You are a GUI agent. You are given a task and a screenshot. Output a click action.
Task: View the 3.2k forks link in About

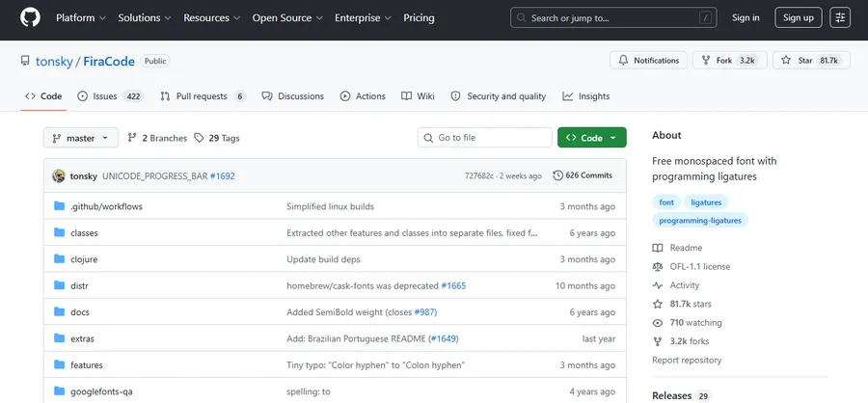(x=682, y=341)
